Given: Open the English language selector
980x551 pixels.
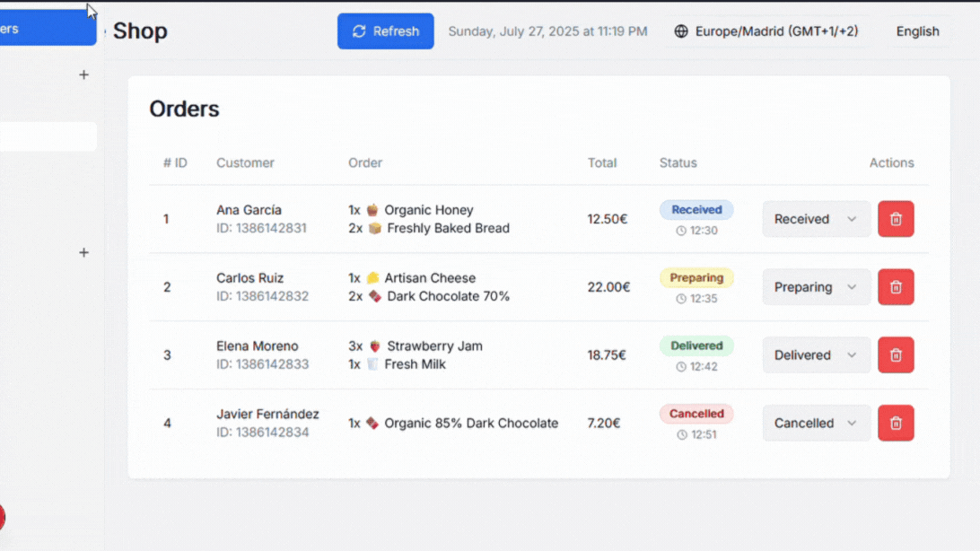Looking at the screenshot, I should click(x=917, y=31).
